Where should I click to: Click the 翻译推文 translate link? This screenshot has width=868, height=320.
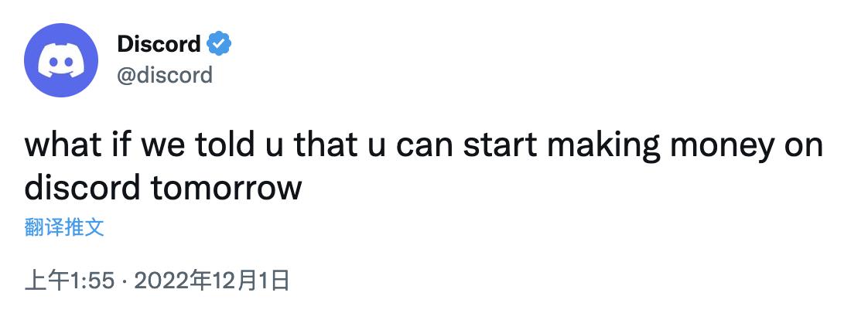tap(63, 228)
